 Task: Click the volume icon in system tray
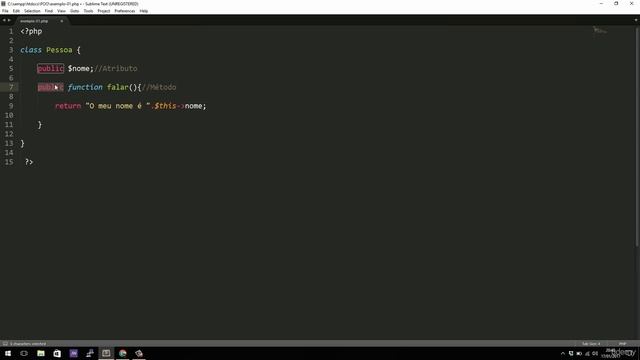595,353
